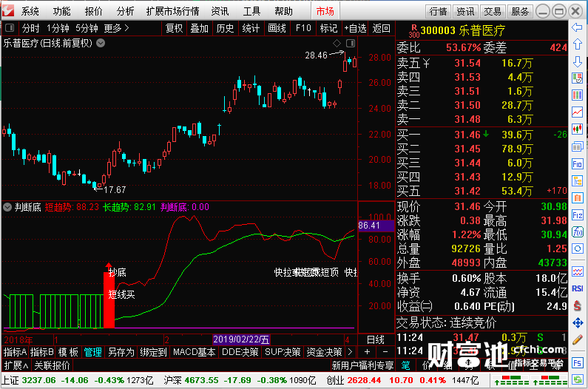Select the pencil drawing tool icon
This screenshot has height=389, width=588.
tap(577, 340)
